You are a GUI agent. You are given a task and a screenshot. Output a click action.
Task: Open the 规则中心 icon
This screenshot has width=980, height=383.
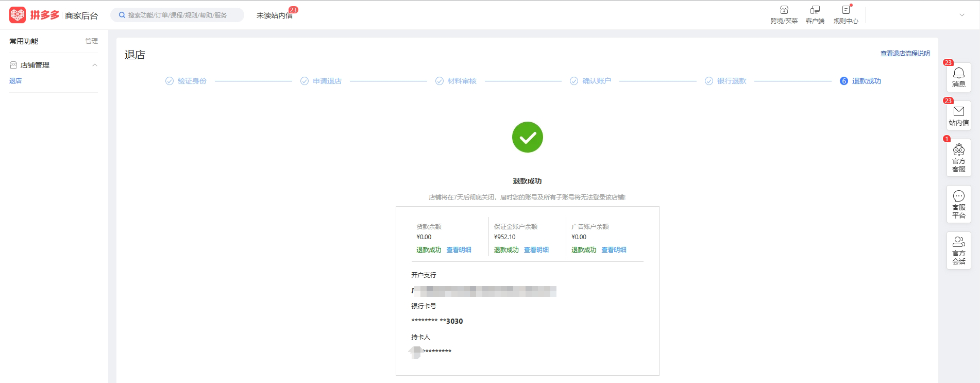(846, 10)
